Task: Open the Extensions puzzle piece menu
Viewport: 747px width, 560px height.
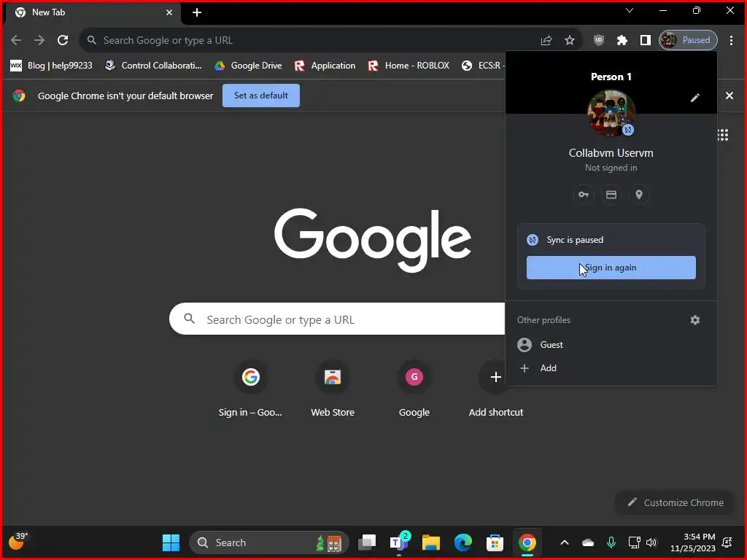Action: pyautogui.click(x=622, y=41)
